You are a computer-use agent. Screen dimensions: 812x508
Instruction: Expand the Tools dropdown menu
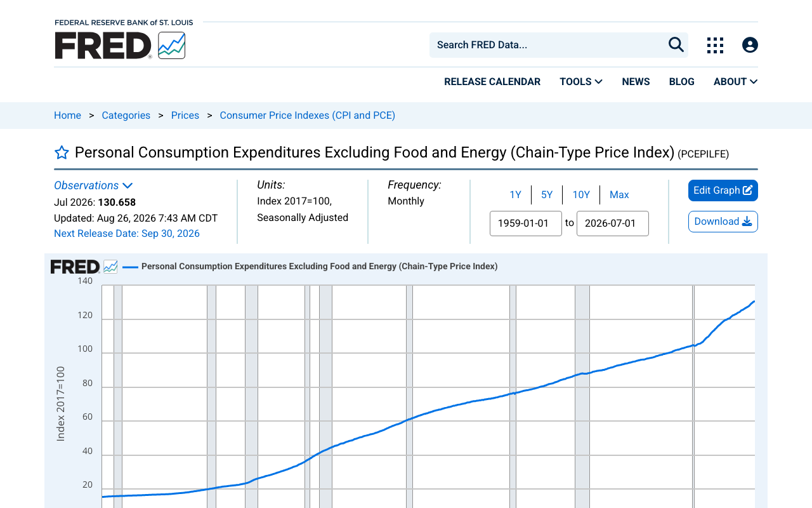[581, 82]
